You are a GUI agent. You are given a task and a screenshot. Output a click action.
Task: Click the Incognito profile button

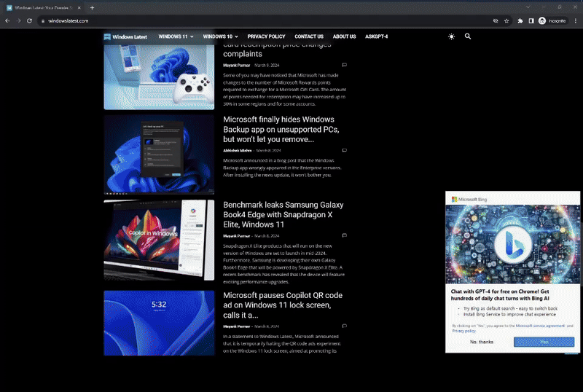click(x=552, y=21)
